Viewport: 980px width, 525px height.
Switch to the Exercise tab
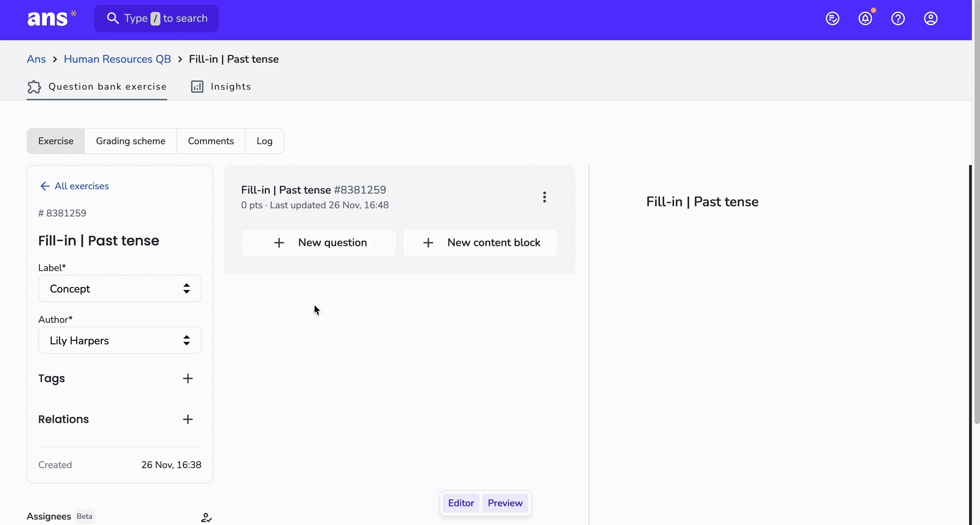(56, 141)
